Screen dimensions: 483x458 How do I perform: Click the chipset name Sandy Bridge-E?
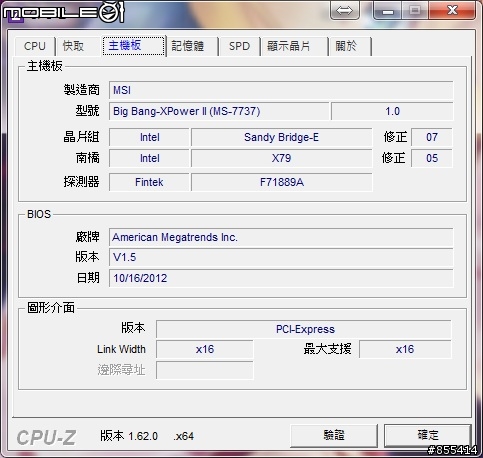tap(282, 137)
